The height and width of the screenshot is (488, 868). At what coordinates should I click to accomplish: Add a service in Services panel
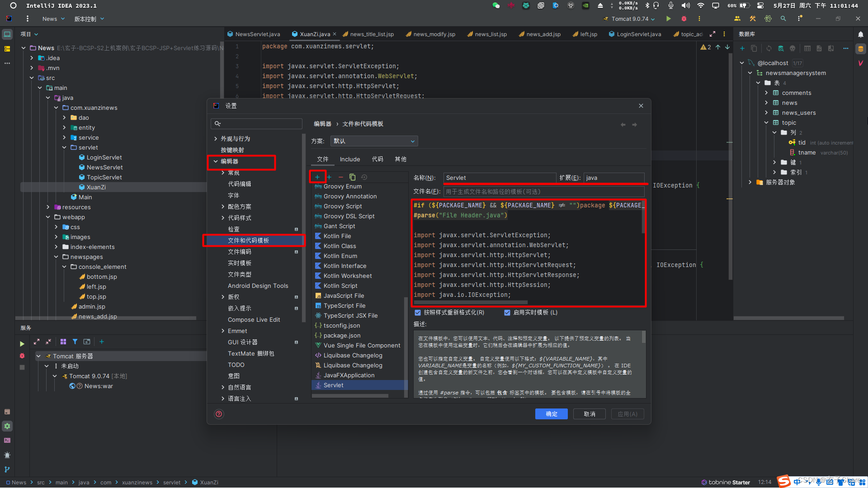tap(102, 342)
